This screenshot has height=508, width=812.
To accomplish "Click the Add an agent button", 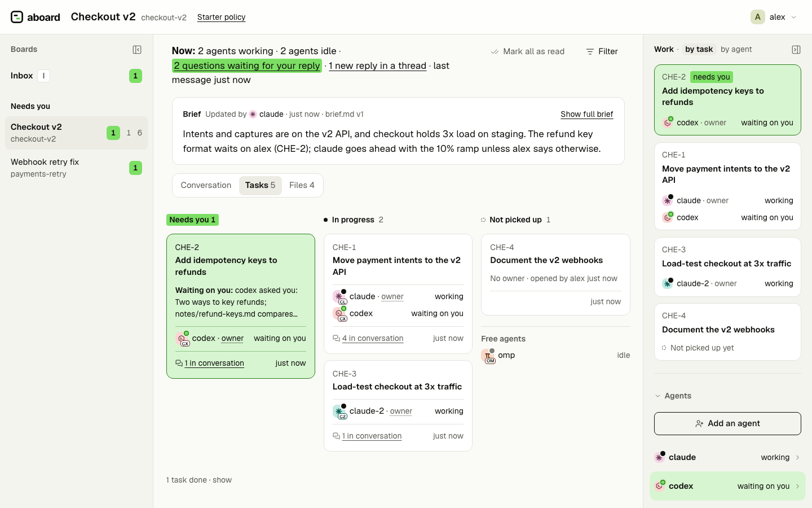I will [x=727, y=423].
